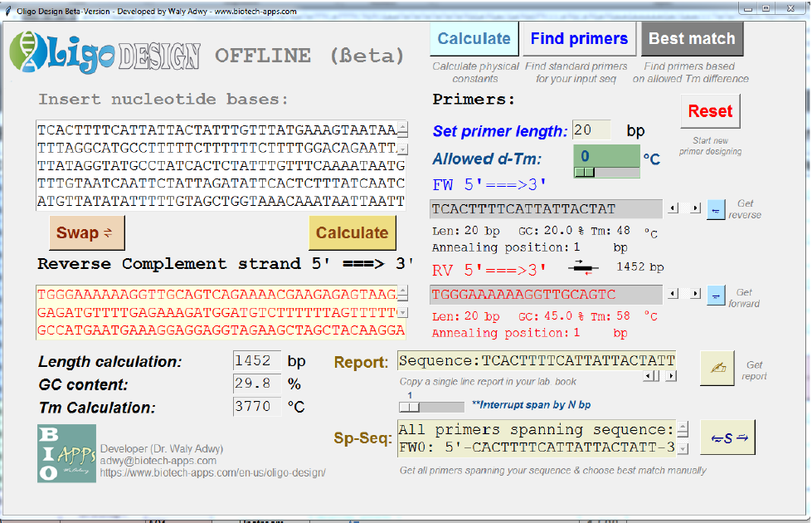Click the adwy@biotech-apps.com email text
This screenshot has width=812, height=523.
tap(158, 461)
